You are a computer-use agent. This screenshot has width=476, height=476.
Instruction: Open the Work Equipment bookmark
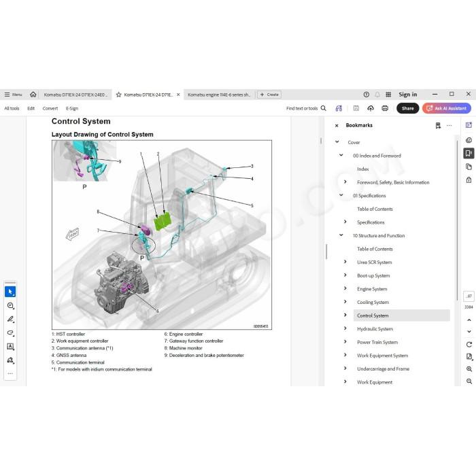(x=375, y=382)
